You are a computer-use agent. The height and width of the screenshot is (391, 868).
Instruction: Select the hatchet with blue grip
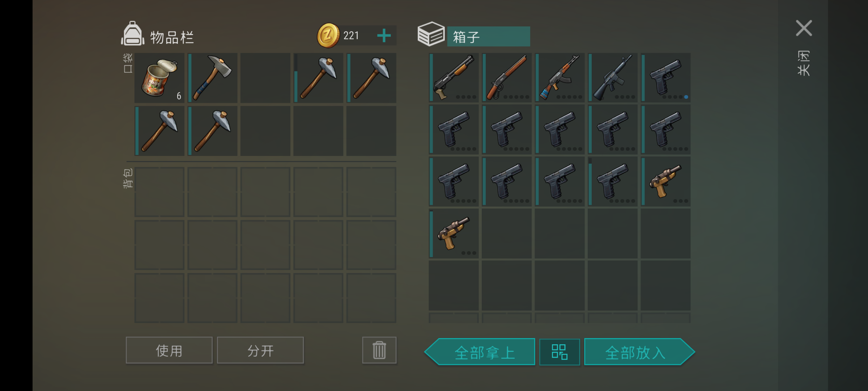(x=213, y=78)
